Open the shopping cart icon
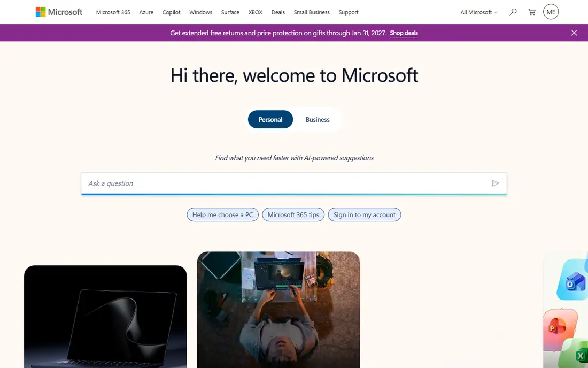Viewport: 588px width, 368px height. 532,12
